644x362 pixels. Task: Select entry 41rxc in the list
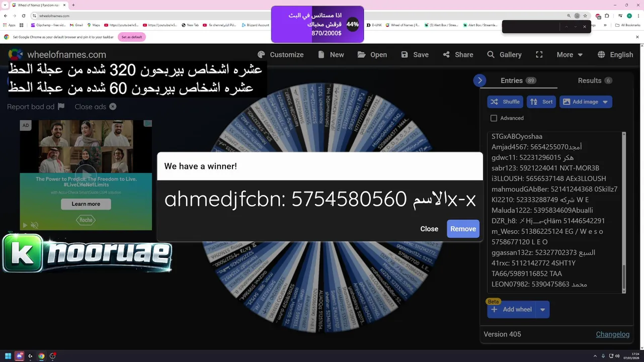(533, 263)
